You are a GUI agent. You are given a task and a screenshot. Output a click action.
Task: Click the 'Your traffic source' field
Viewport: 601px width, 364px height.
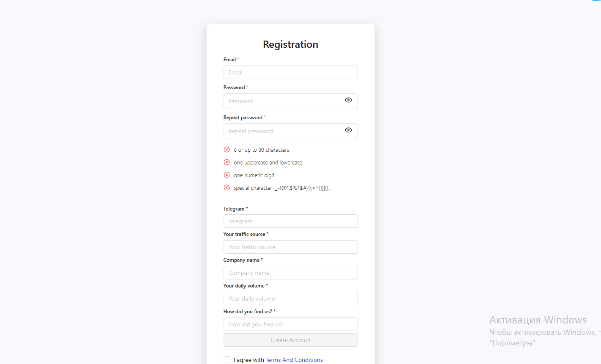coord(290,247)
